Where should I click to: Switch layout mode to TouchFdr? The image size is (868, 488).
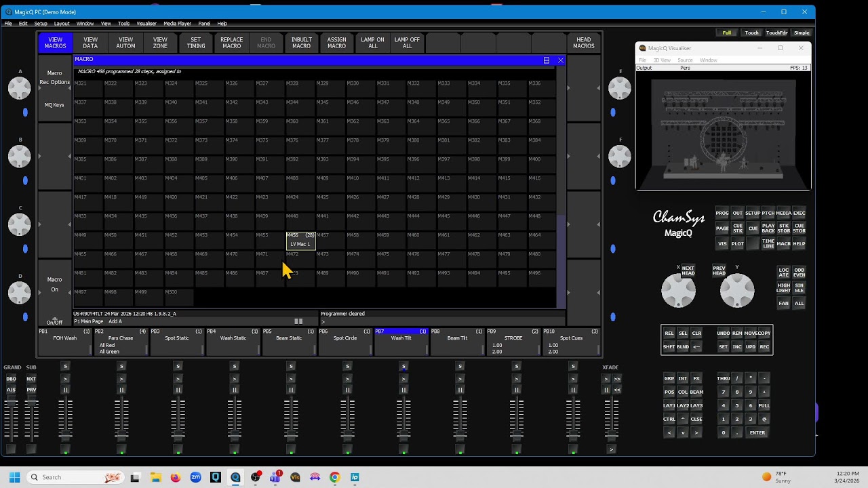pyautogui.click(x=776, y=33)
